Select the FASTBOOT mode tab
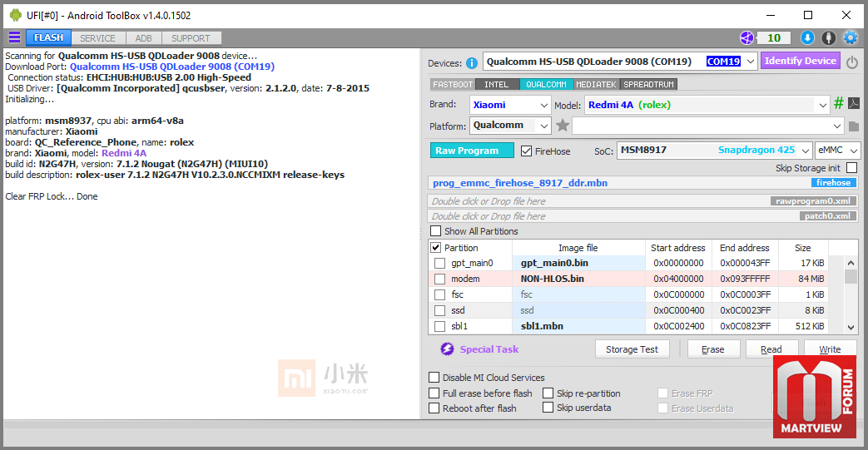868x450 pixels. (452, 84)
